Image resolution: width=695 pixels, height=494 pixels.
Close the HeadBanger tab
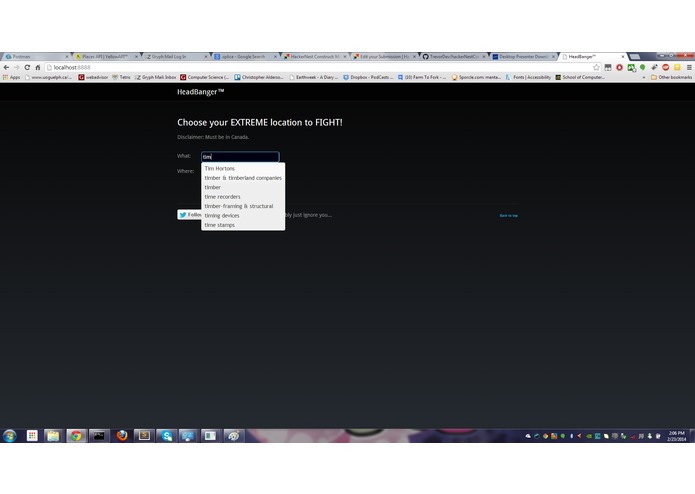(623, 57)
